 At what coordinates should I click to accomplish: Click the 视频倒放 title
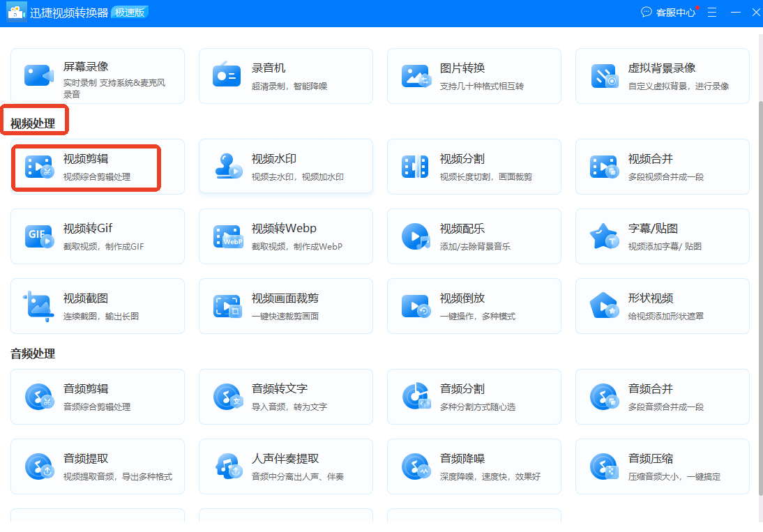click(462, 298)
